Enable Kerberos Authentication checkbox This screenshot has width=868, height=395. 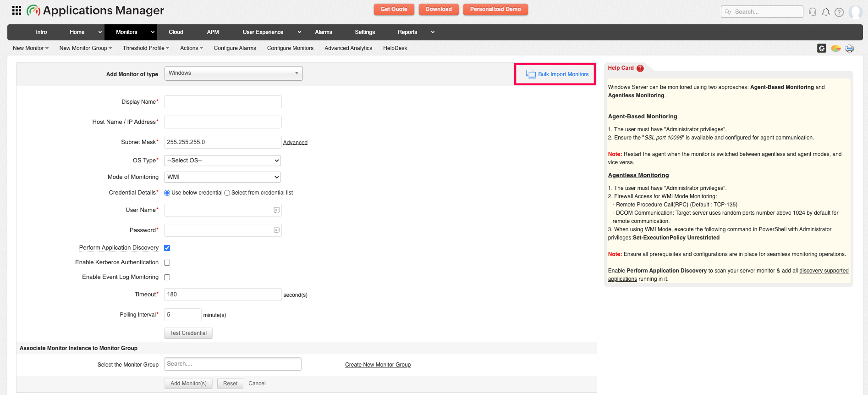click(167, 262)
